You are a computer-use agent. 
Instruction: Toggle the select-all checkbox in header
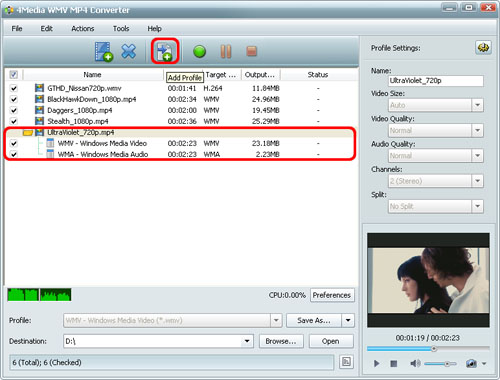(x=13, y=74)
